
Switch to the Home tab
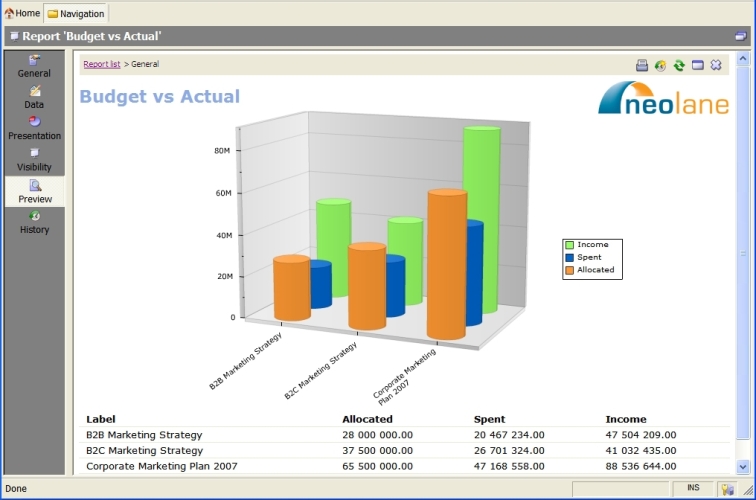(x=22, y=13)
